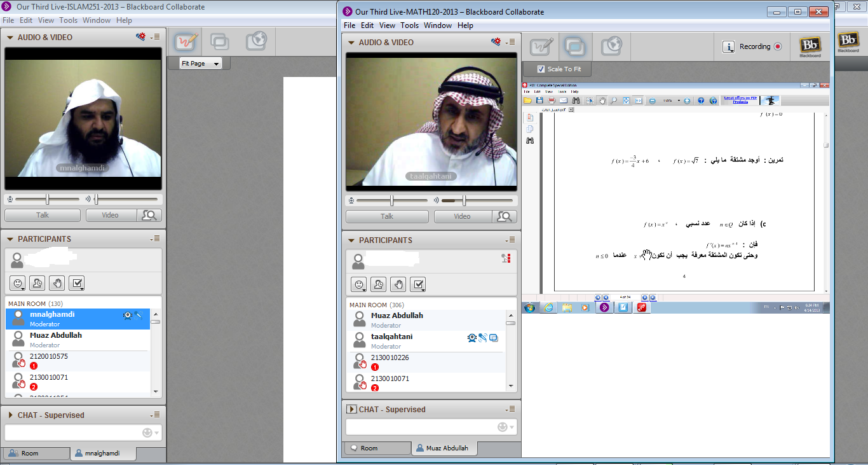The image size is (868, 465).
Task: Collapse Audio & Video panel in ISLAM251 window
Action: [10, 38]
